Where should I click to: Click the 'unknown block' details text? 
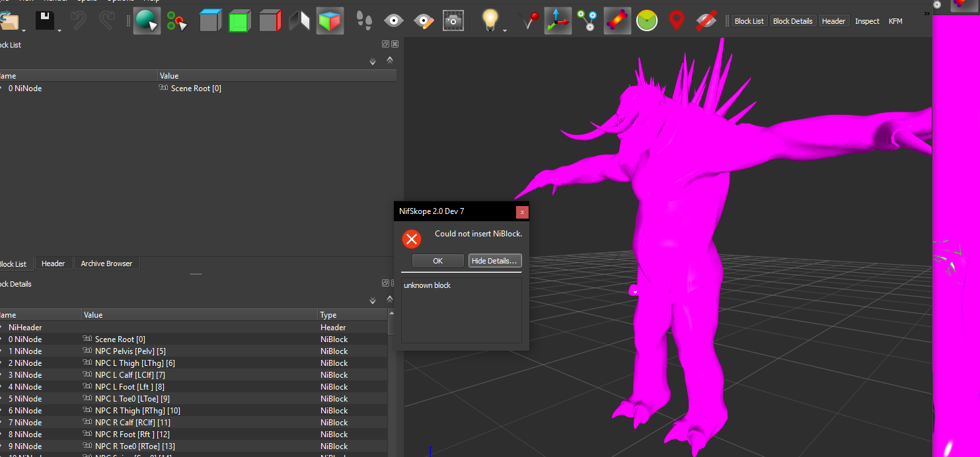click(x=427, y=285)
